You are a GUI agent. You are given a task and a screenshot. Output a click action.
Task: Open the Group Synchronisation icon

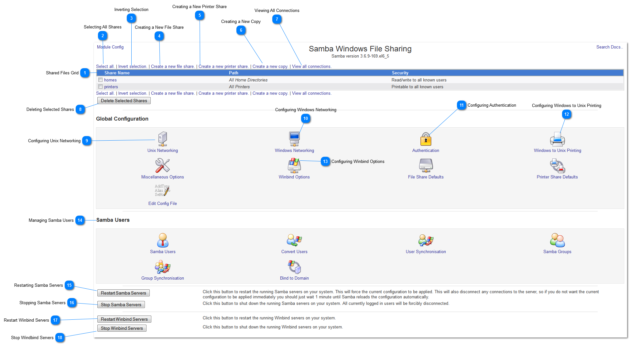(x=162, y=267)
